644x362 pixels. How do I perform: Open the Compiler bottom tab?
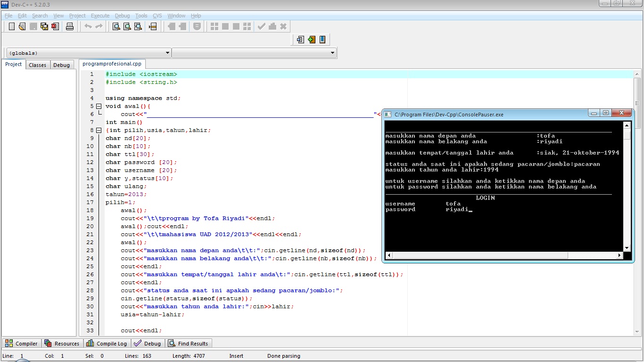pos(22,343)
